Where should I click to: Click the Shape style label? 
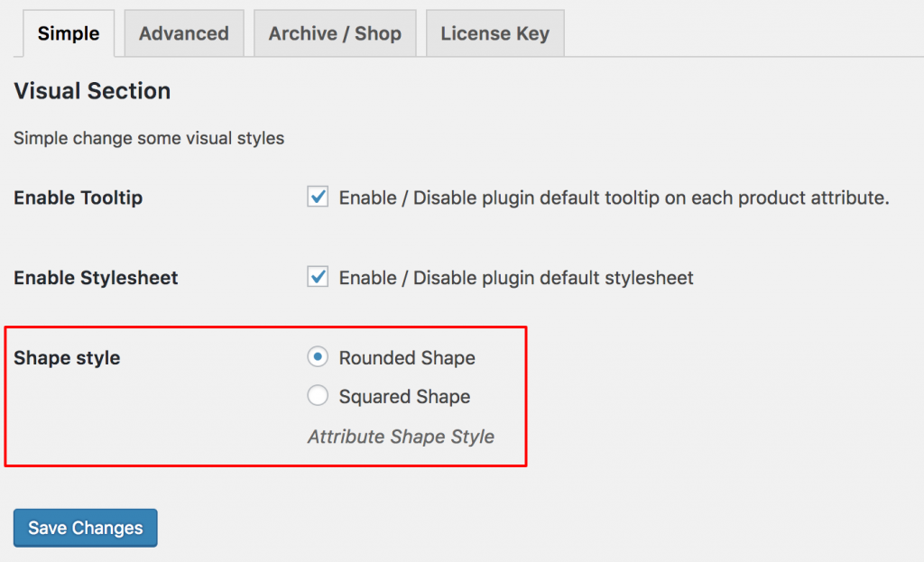click(67, 357)
